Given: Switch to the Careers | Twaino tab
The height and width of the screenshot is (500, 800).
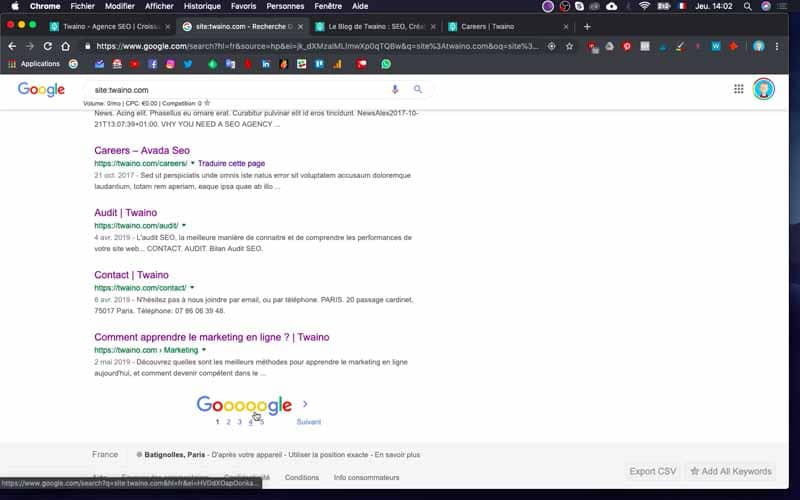Looking at the screenshot, I should point(508,27).
